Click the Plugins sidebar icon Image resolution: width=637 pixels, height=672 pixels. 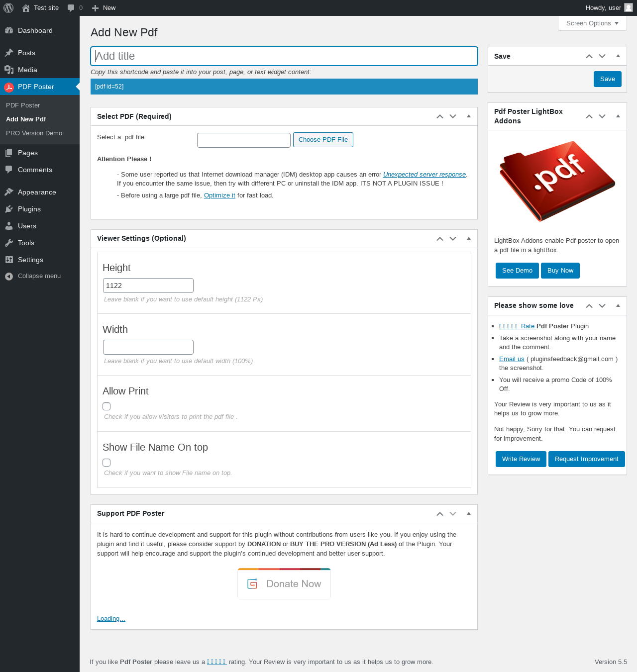tap(9, 209)
